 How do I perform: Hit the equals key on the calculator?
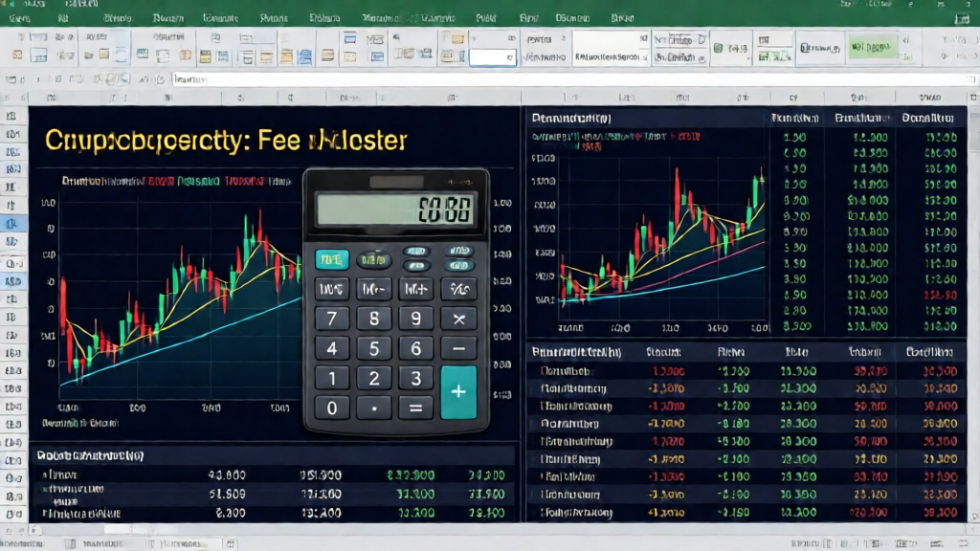coord(415,408)
